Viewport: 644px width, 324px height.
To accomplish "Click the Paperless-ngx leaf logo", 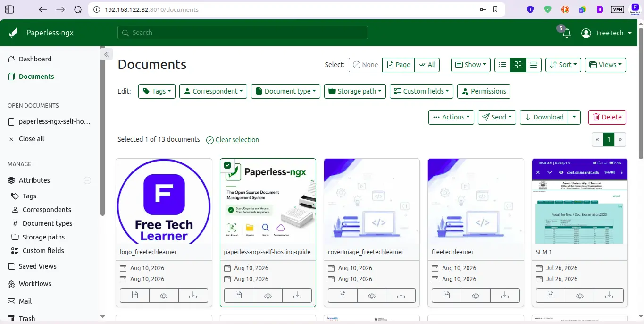I will pos(13,33).
